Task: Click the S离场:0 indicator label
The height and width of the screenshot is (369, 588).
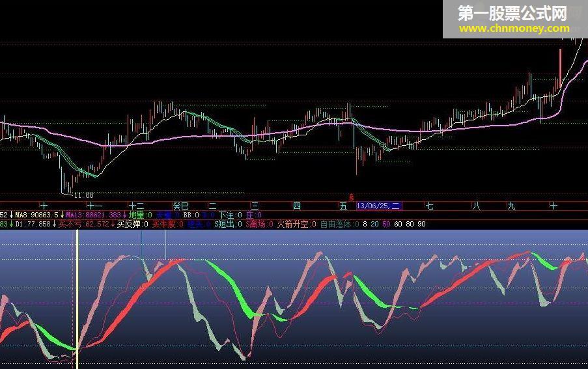Action: [x=259, y=224]
